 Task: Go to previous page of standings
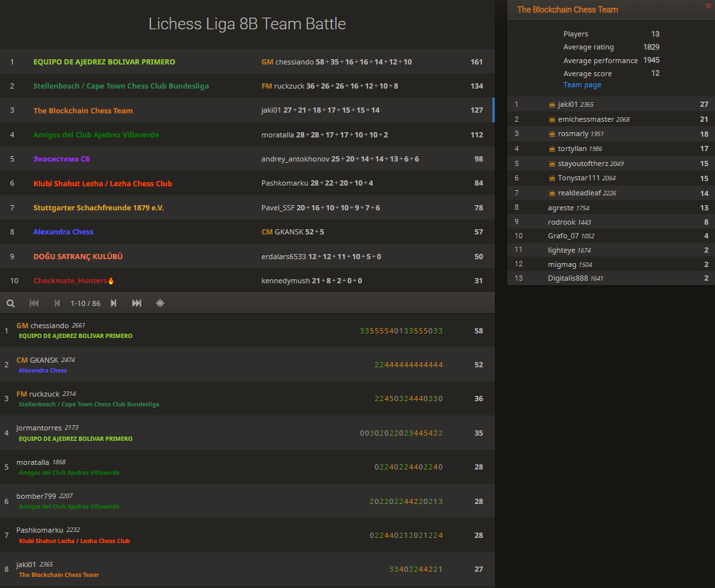click(57, 303)
